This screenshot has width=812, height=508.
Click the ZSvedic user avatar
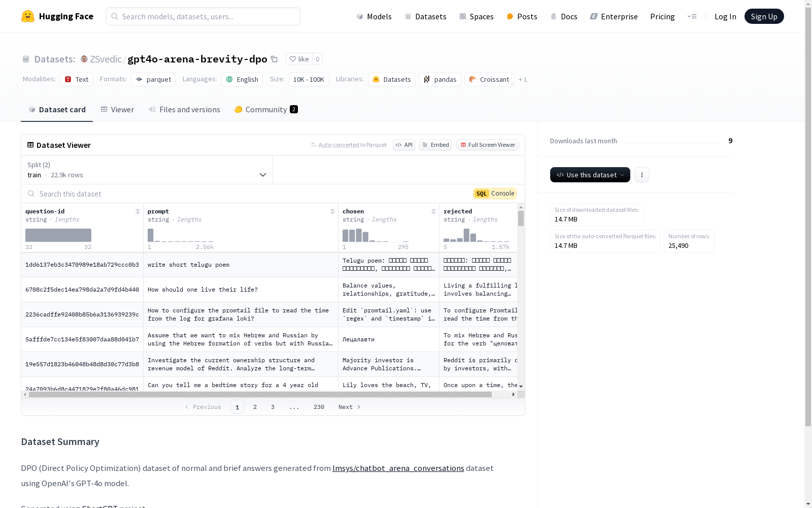[84, 59]
